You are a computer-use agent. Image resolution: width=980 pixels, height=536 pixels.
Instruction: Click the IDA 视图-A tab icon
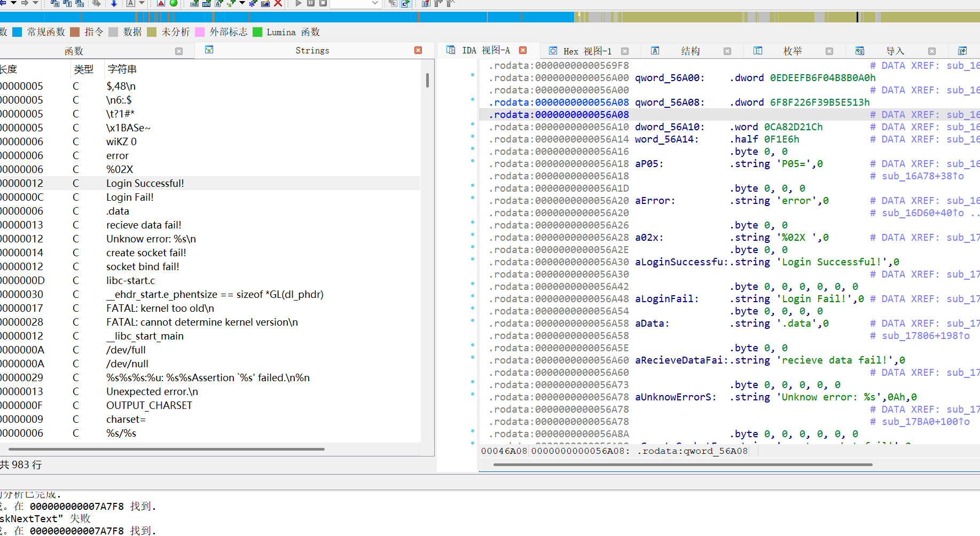[451, 50]
